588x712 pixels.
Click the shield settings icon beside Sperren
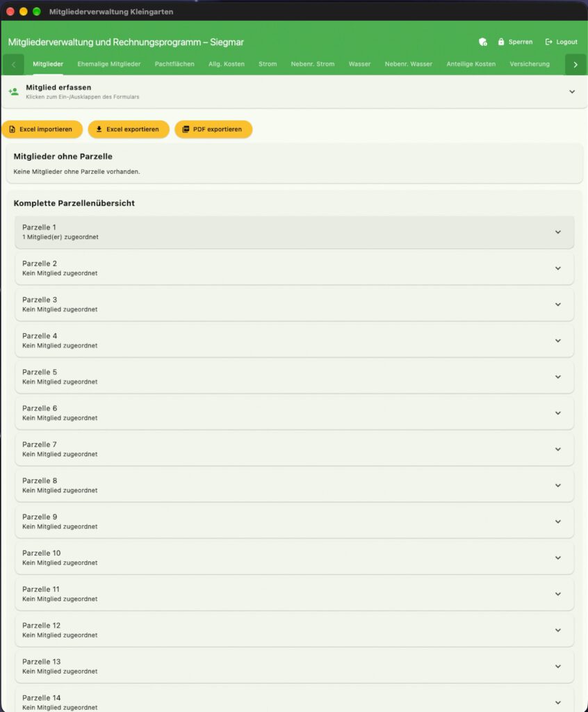point(482,42)
